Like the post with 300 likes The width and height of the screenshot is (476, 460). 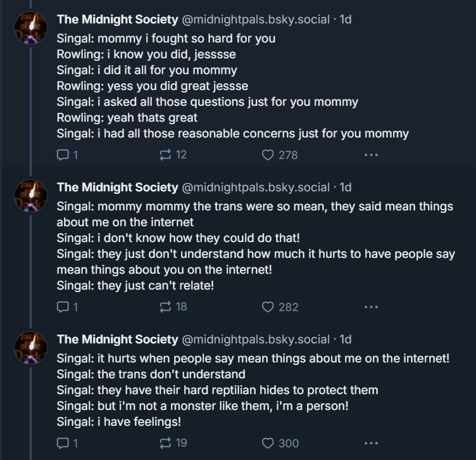280,444
